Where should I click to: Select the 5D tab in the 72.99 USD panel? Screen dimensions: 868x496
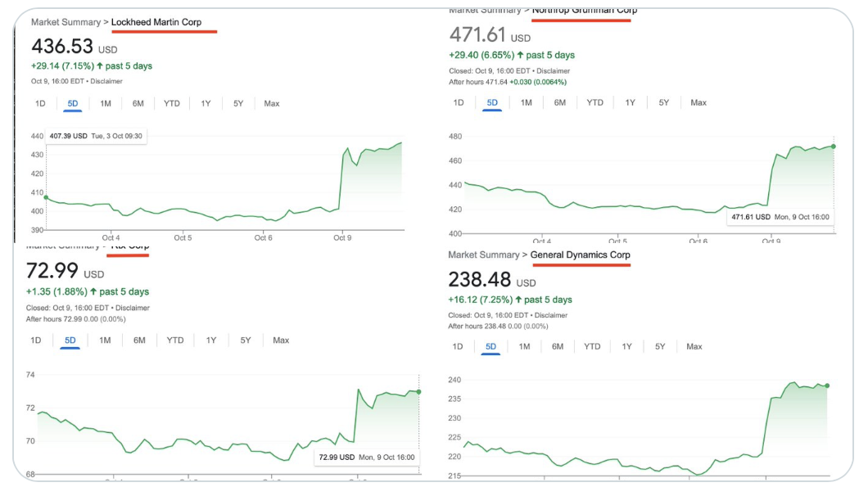point(70,340)
